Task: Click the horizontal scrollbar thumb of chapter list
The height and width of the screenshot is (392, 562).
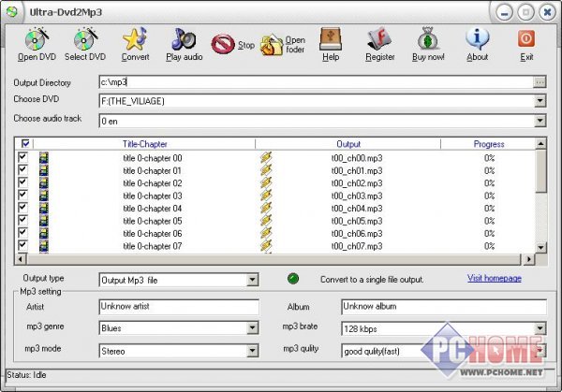Action: pos(274,259)
